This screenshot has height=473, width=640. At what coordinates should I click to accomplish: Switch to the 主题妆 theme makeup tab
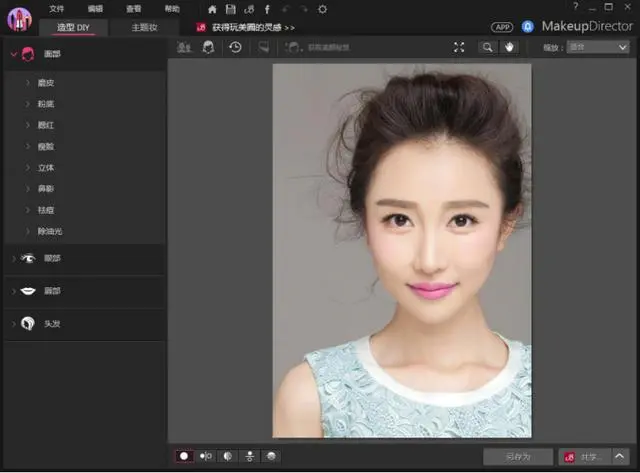(x=144, y=27)
